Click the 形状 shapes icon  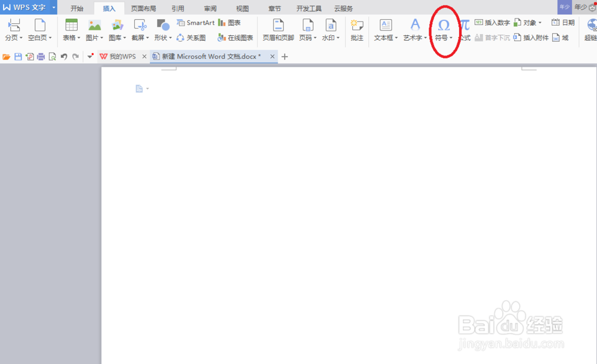click(x=163, y=25)
